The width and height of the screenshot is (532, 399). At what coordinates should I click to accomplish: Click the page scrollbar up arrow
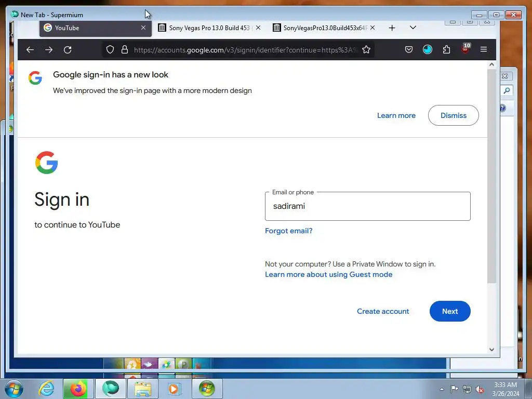491,64
